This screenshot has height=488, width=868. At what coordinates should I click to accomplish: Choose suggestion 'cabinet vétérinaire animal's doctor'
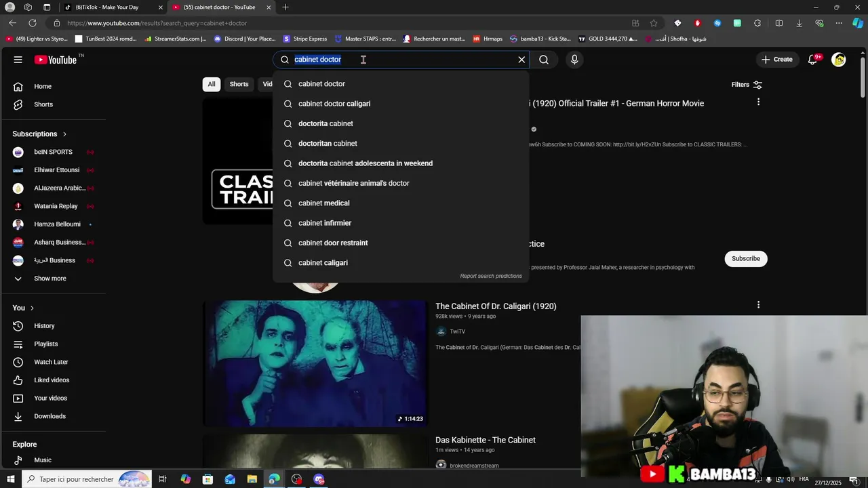[400, 183]
